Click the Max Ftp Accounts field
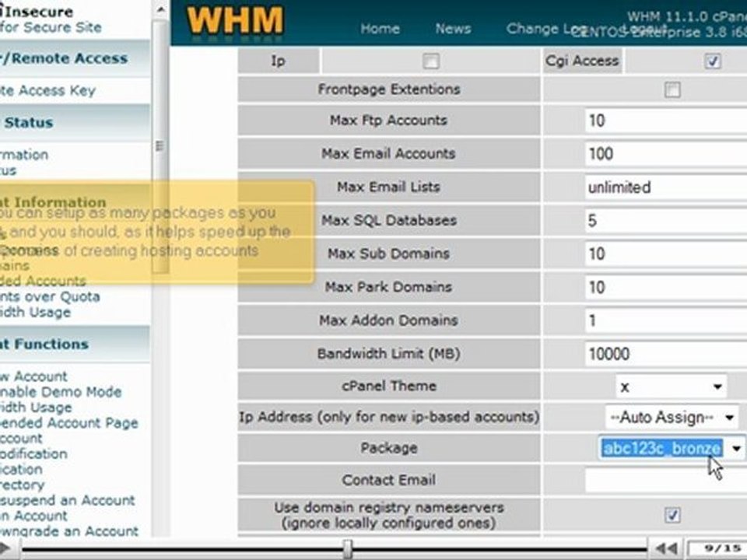 tap(666, 121)
